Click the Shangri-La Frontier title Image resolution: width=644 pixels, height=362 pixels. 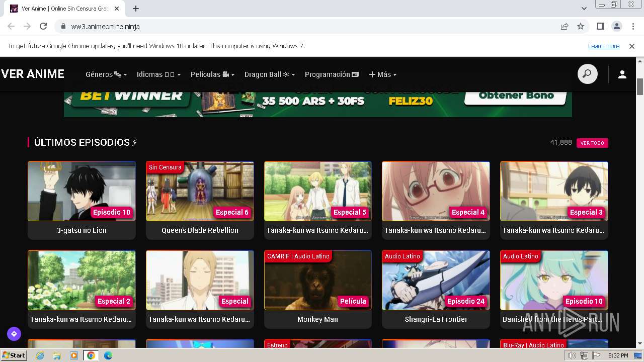click(436, 319)
